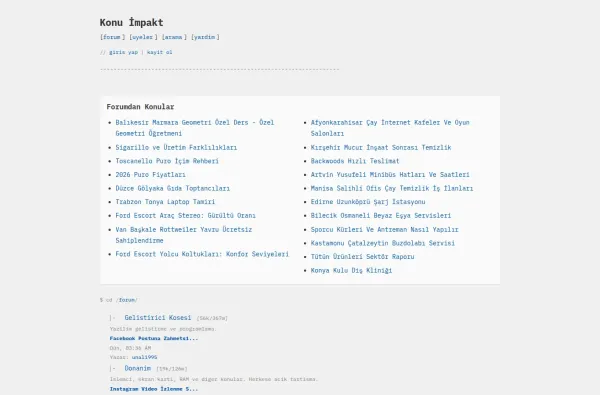
Task: Open Van Başkale Rottweiler Yavru topic
Action: coord(184,235)
